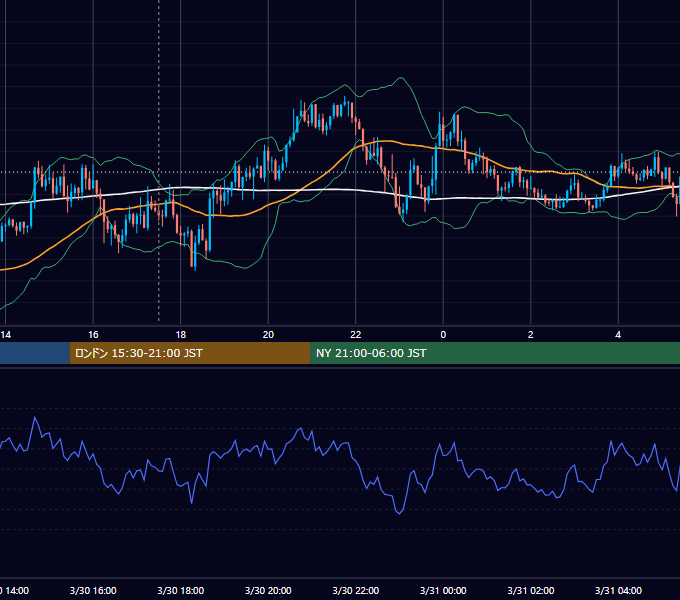Click the 0 hour axis label
The width and height of the screenshot is (680, 600).
[x=443, y=335]
